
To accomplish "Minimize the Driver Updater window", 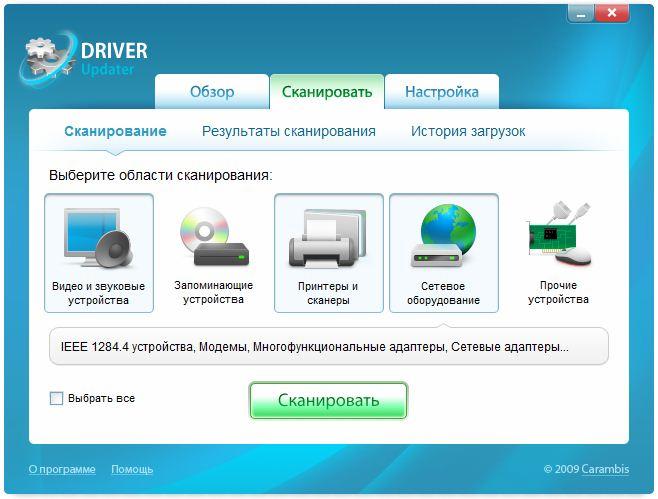I will tap(581, 12).
